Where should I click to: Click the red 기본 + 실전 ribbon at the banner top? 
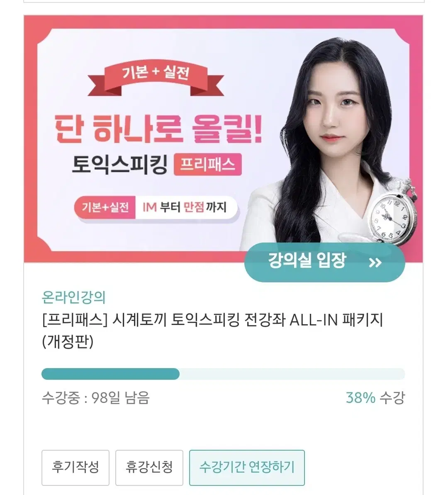point(156,78)
